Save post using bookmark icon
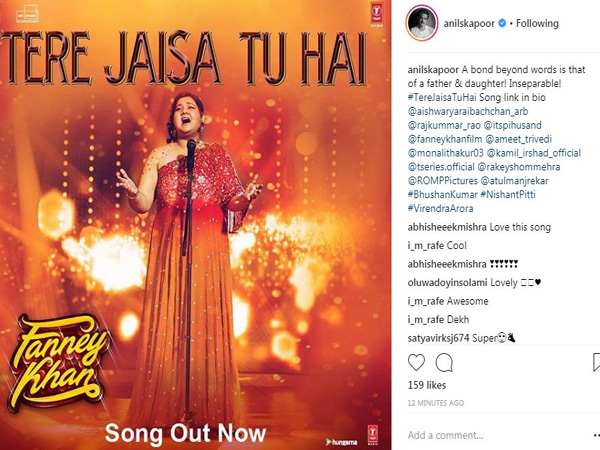This screenshot has height=450, width=600. [596, 362]
